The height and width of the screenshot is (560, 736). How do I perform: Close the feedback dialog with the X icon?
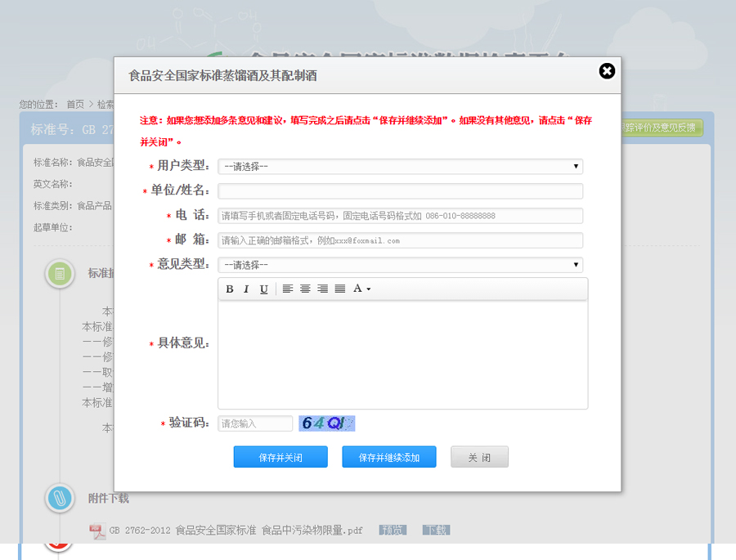(607, 71)
